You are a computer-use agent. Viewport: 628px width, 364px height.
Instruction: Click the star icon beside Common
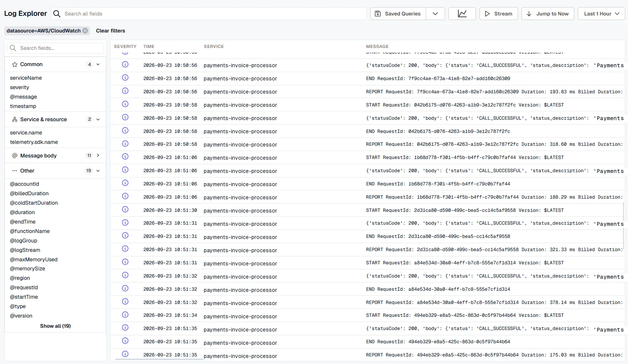15,65
